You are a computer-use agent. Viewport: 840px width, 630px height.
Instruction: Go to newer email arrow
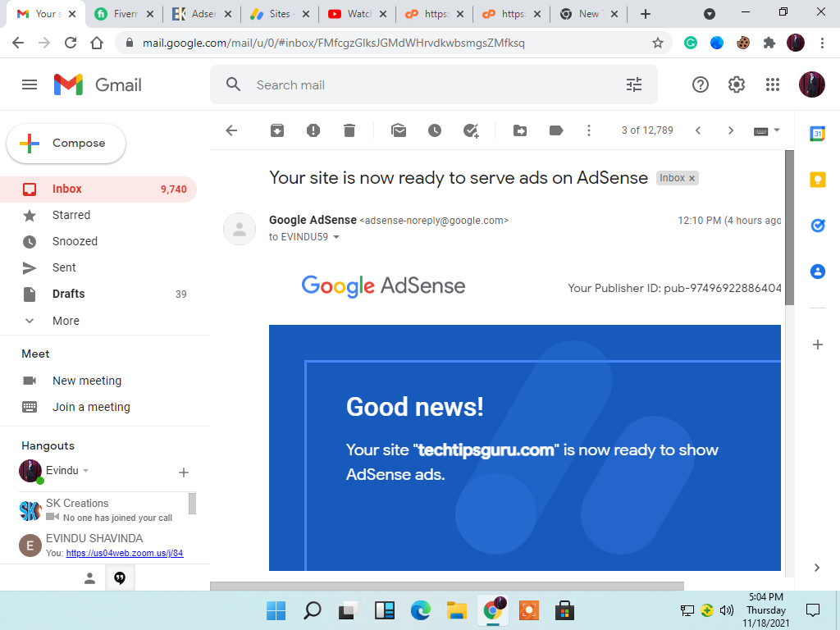[x=698, y=130]
